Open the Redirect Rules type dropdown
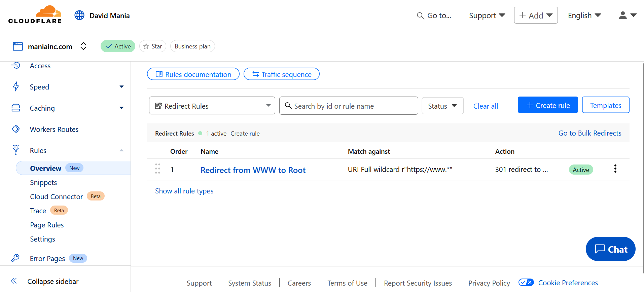644x292 pixels. 212,106
